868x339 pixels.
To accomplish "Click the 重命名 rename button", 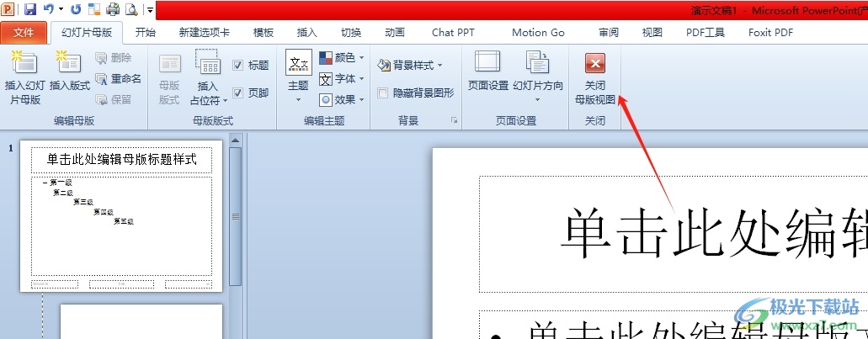I will [x=118, y=78].
